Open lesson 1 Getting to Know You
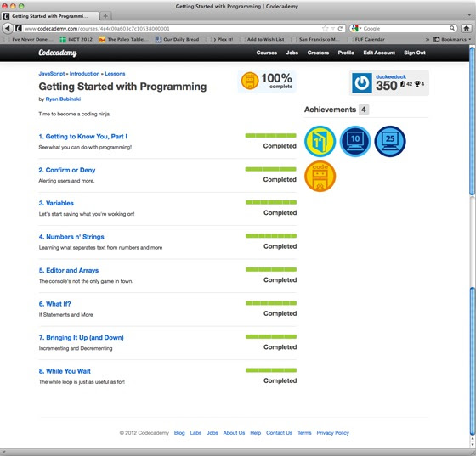Screen dimensions: 476x456 83,137
